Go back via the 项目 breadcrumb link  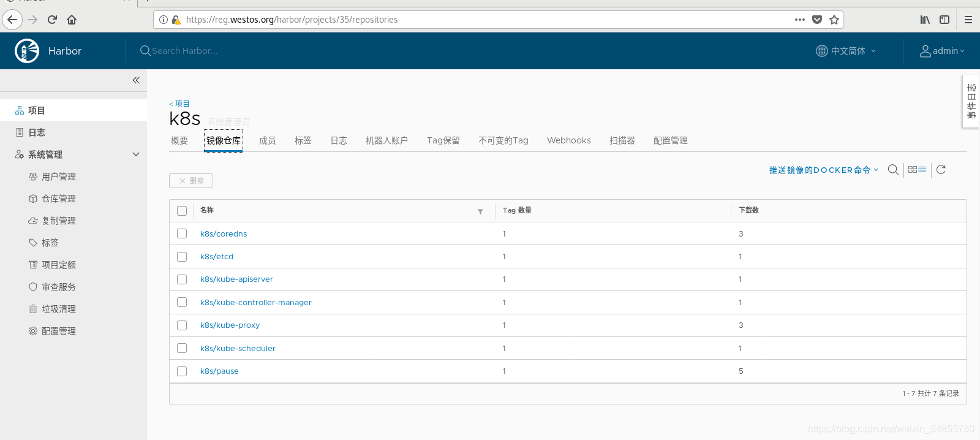click(179, 104)
